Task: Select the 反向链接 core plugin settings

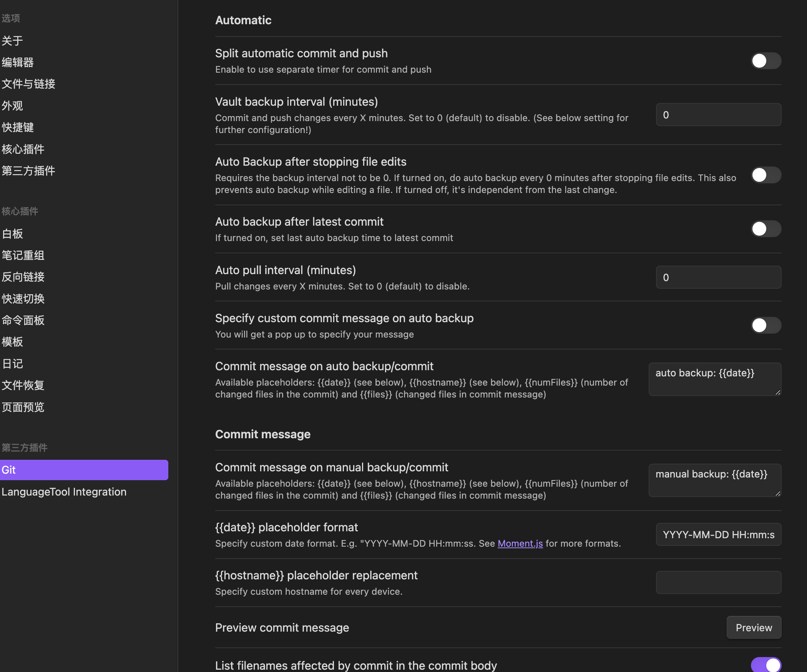Action: pos(23,277)
